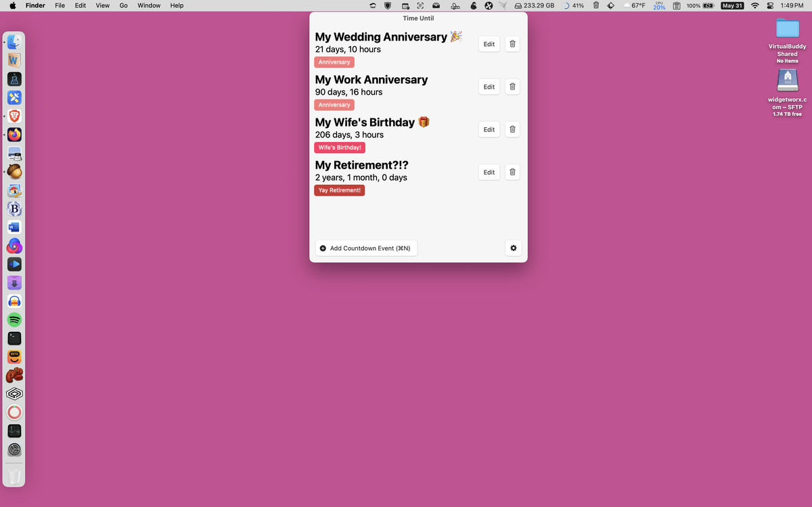Screen dimensions: 812x507
Task: Click the Wife's Birthday! tag
Action: [340, 148]
